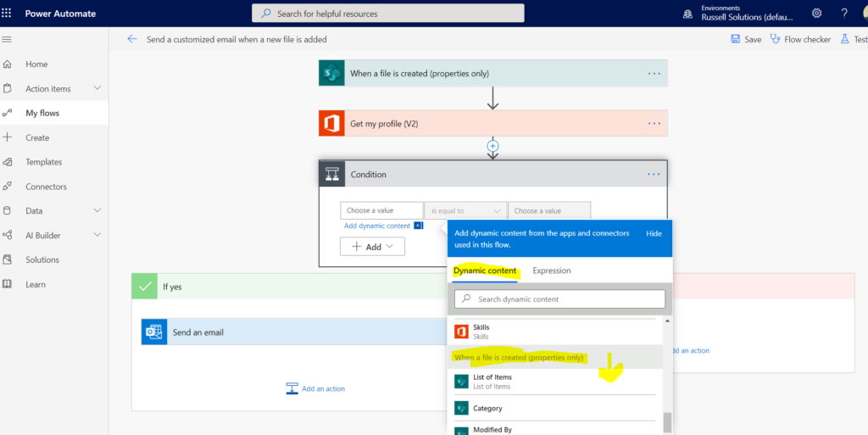
Task: Click the Home icon in sidebar
Action: [x=7, y=64]
